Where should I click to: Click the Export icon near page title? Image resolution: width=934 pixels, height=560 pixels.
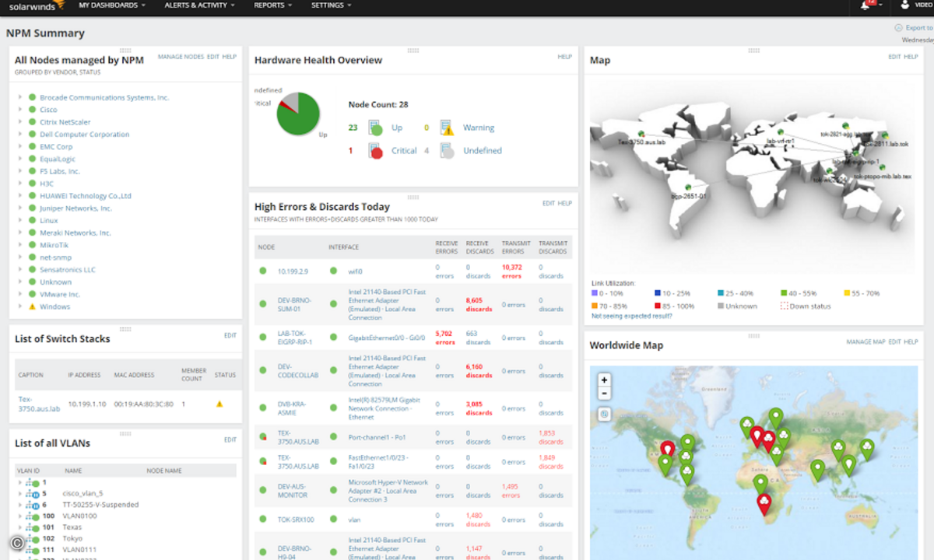click(900, 27)
